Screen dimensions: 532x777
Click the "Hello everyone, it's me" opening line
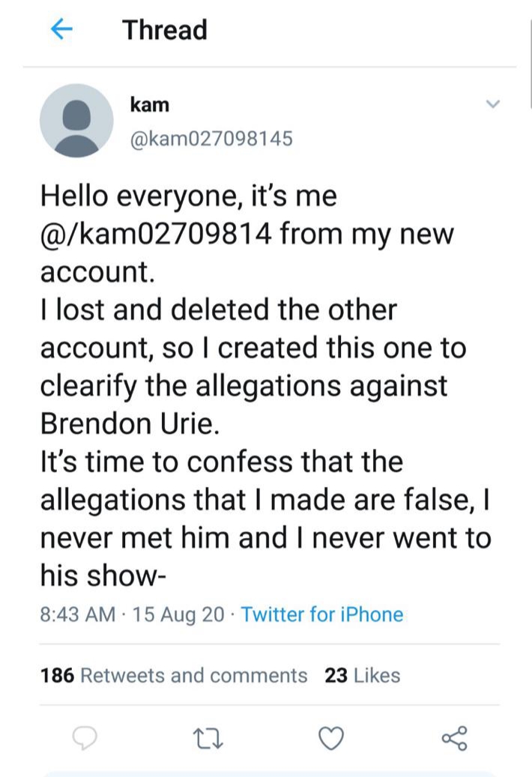point(188,197)
